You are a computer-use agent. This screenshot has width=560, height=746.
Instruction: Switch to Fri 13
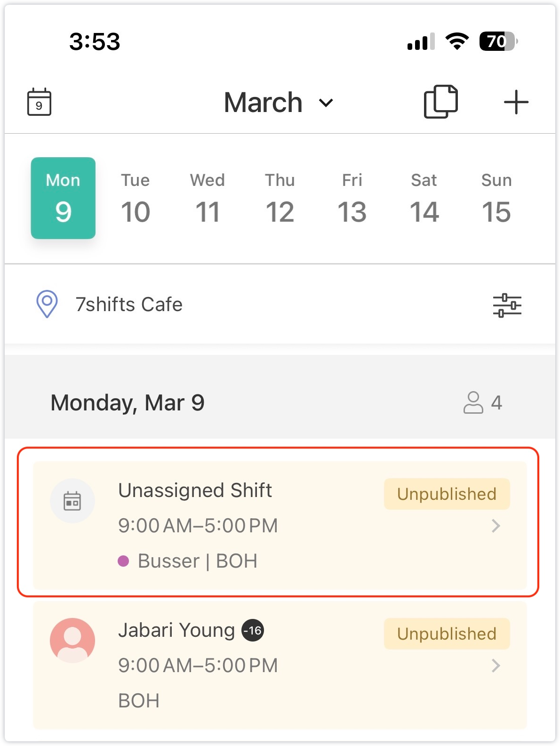coord(352,199)
